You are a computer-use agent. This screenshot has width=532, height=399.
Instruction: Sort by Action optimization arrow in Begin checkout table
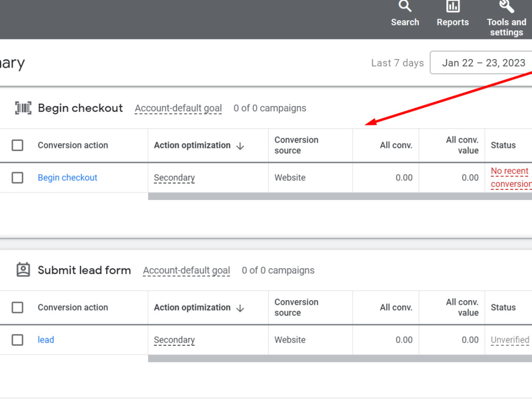(240, 146)
